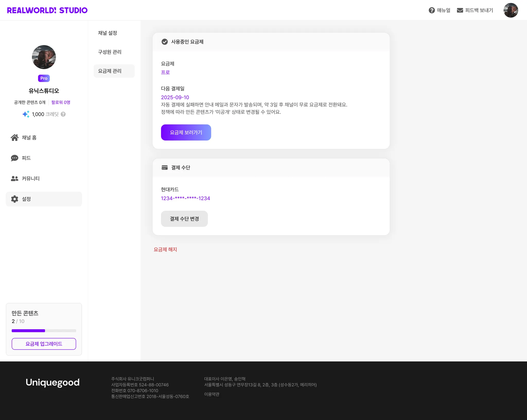Click the community people icon

[15, 178]
